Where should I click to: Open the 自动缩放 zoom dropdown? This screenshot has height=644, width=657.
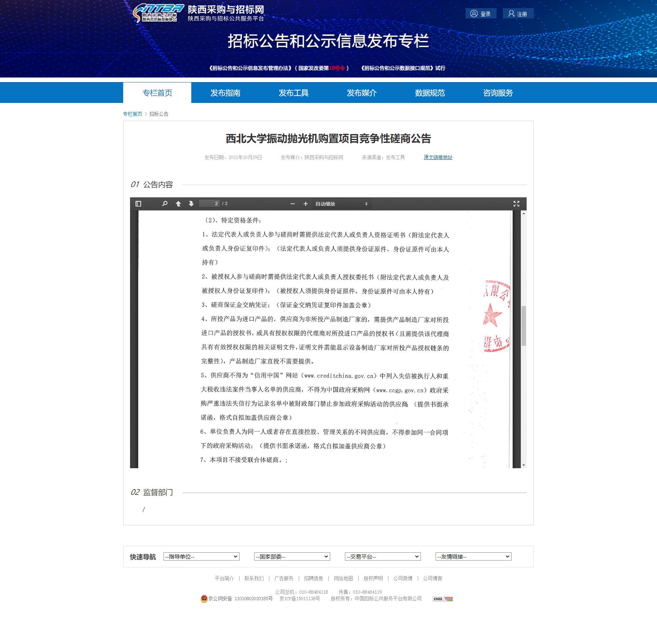click(x=342, y=204)
